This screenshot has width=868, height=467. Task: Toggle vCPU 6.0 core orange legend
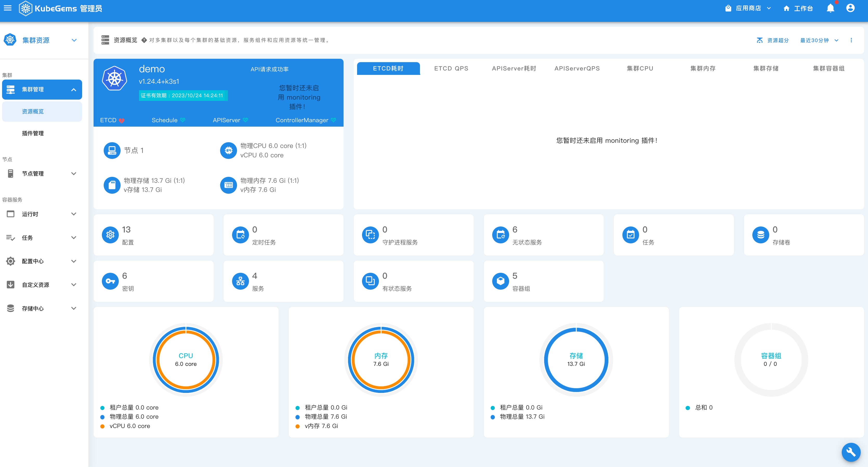coord(125,426)
